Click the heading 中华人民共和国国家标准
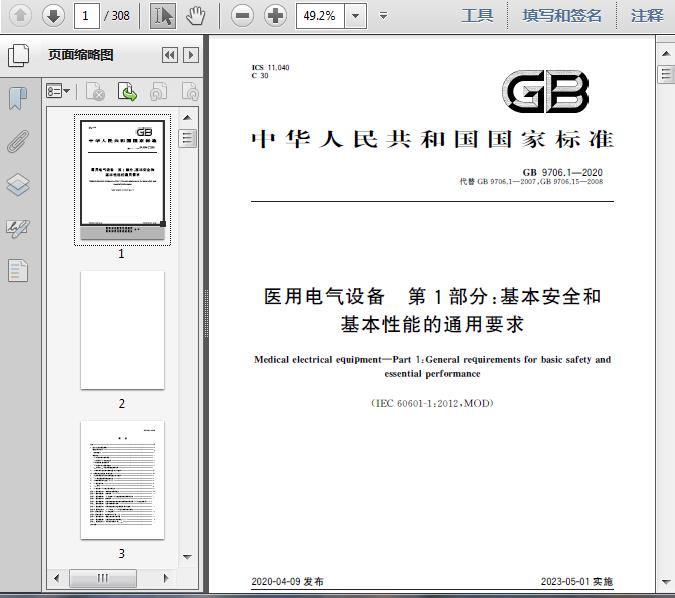 (x=433, y=139)
